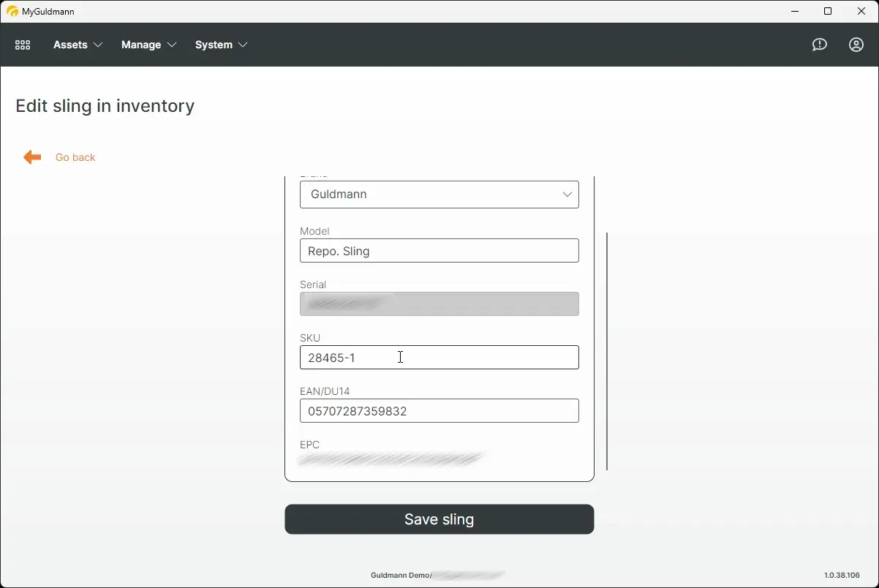Select the EAN/DU14 input field
The width and height of the screenshot is (879, 588).
439,411
